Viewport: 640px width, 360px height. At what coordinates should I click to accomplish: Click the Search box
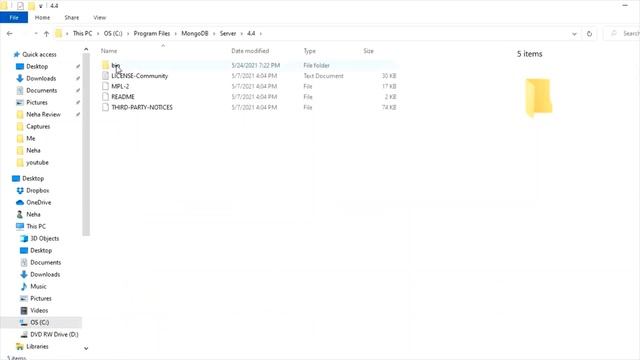[x=622, y=33]
